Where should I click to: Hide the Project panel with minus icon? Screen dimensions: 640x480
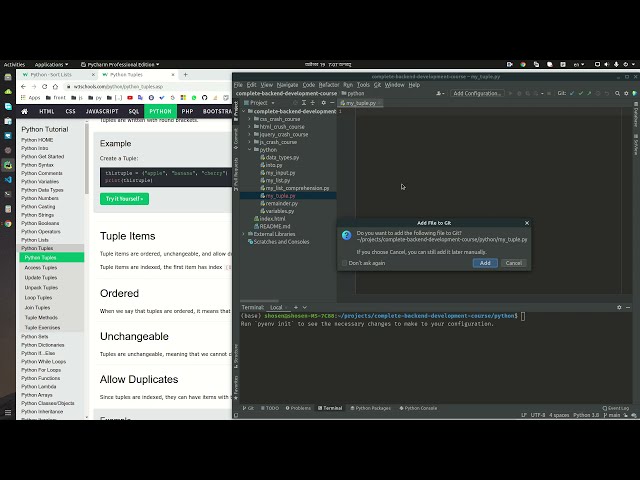tap(332, 103)
